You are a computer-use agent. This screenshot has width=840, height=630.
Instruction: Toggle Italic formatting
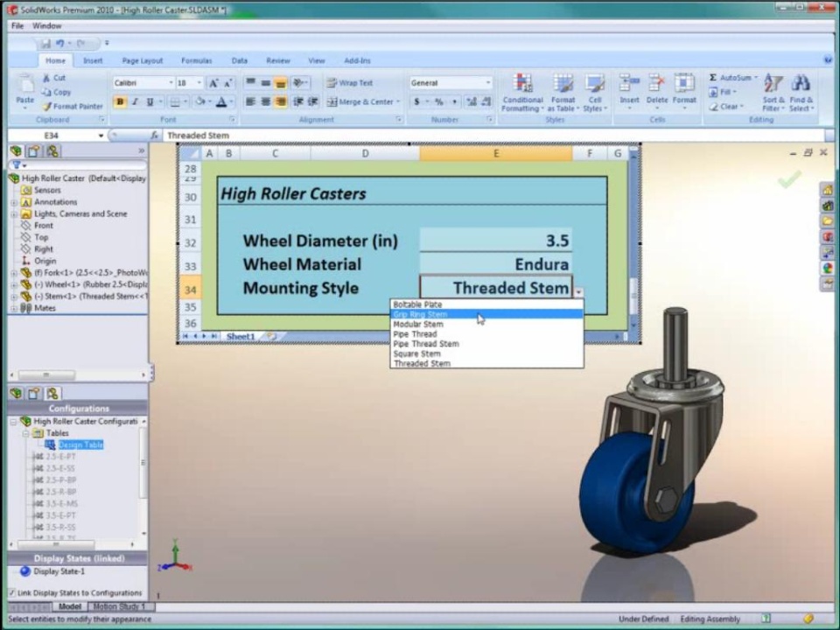tap(135, 101)
